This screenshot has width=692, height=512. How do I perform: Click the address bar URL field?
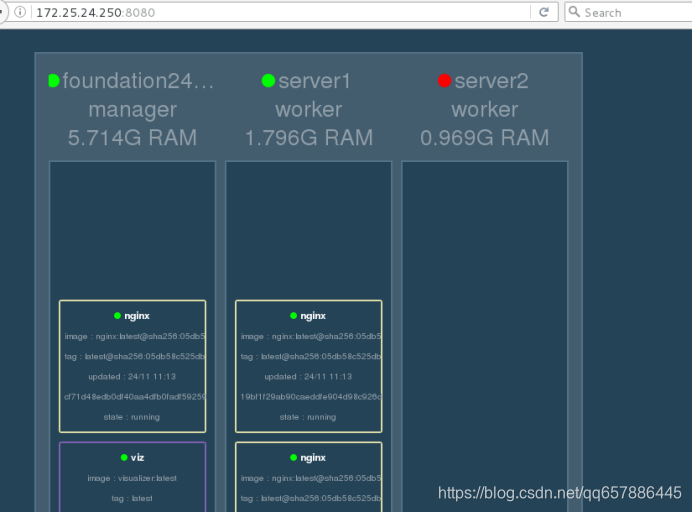pos(281,12)
